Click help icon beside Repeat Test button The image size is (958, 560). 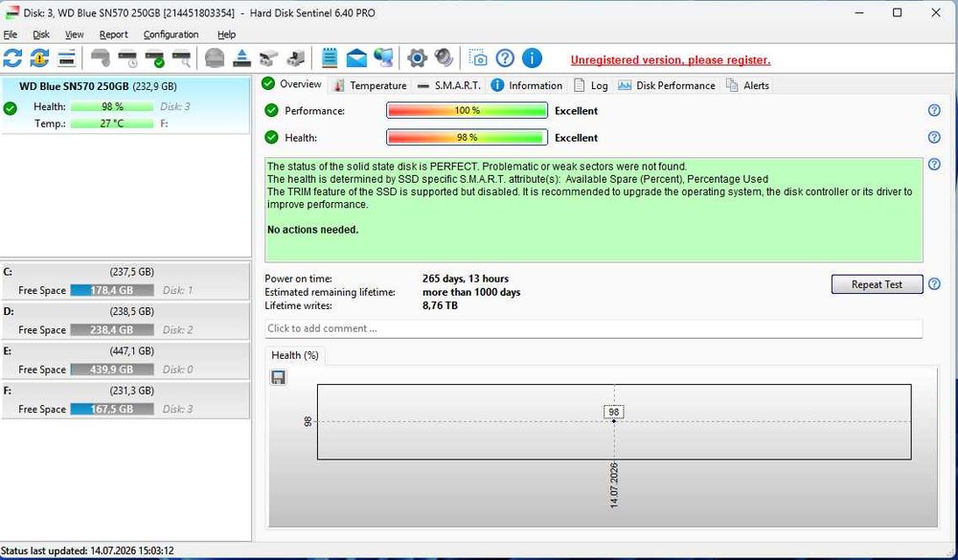pyautogui.click(x=934, y=284)
